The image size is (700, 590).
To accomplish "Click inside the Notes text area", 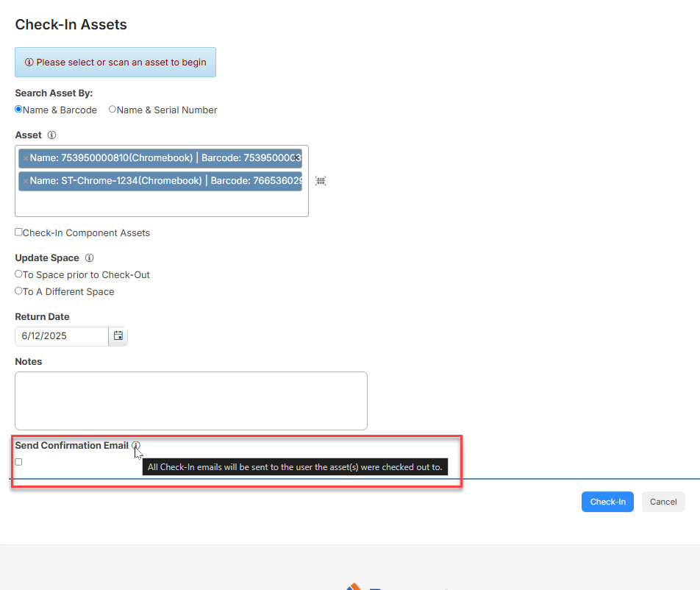I will (x=191, y=399).
